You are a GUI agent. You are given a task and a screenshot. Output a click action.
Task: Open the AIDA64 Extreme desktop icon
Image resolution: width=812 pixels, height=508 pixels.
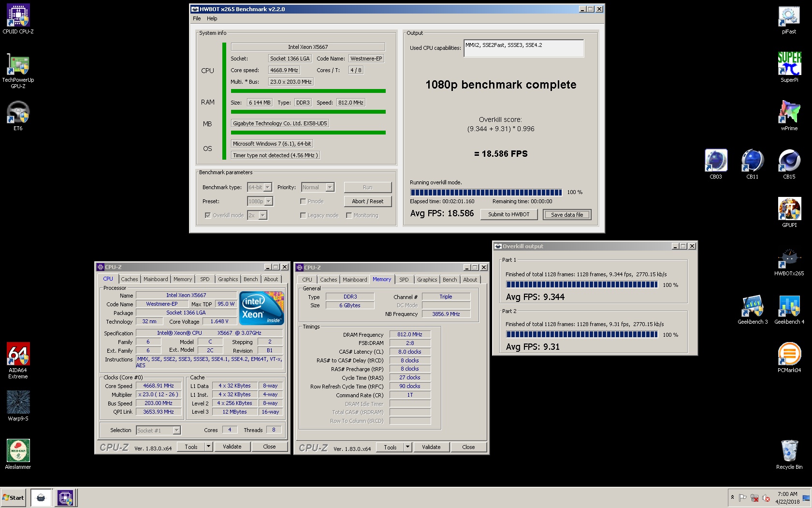click(18, 360)
